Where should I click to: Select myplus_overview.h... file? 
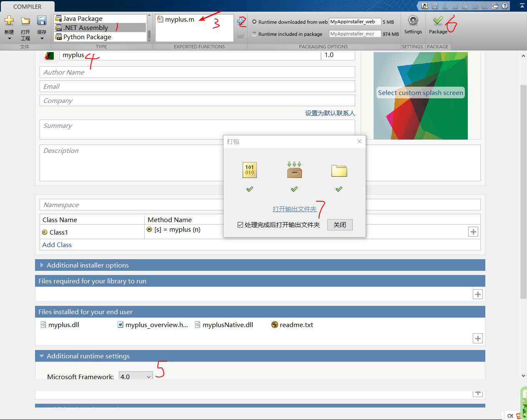(153, 325)
